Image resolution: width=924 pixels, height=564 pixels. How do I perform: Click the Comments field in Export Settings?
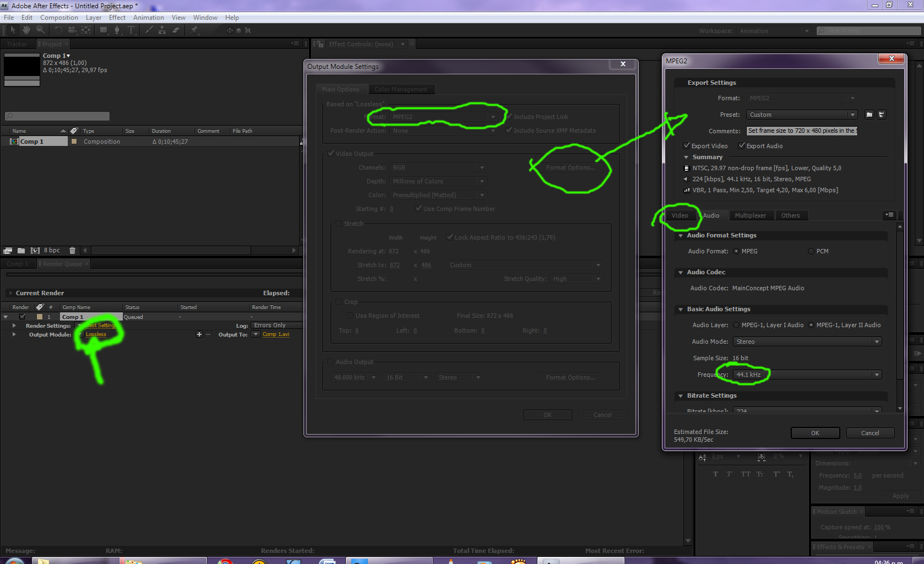coord(802,131)
